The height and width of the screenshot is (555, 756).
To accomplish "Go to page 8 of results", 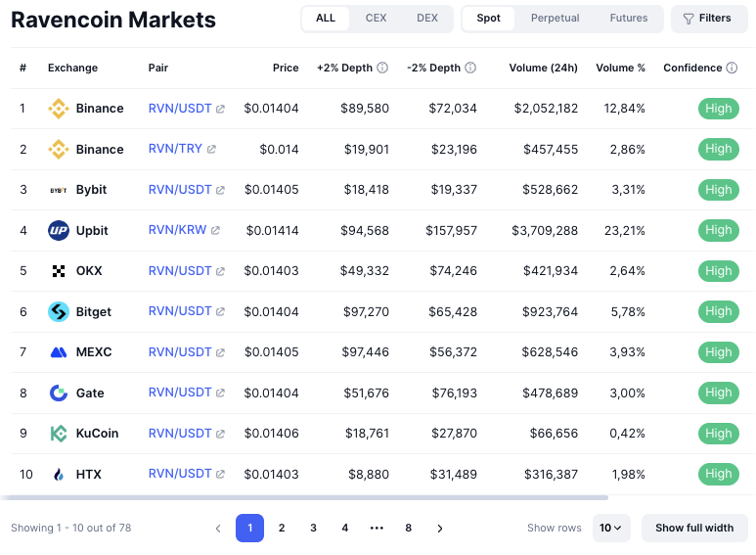I will 408,528.
